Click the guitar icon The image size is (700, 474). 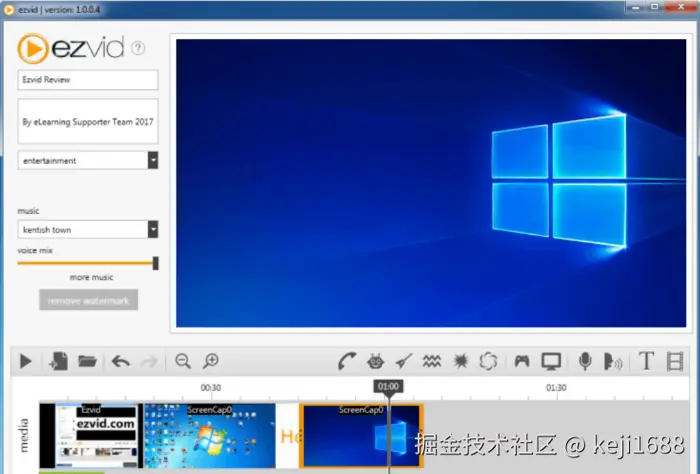point(404,361)
